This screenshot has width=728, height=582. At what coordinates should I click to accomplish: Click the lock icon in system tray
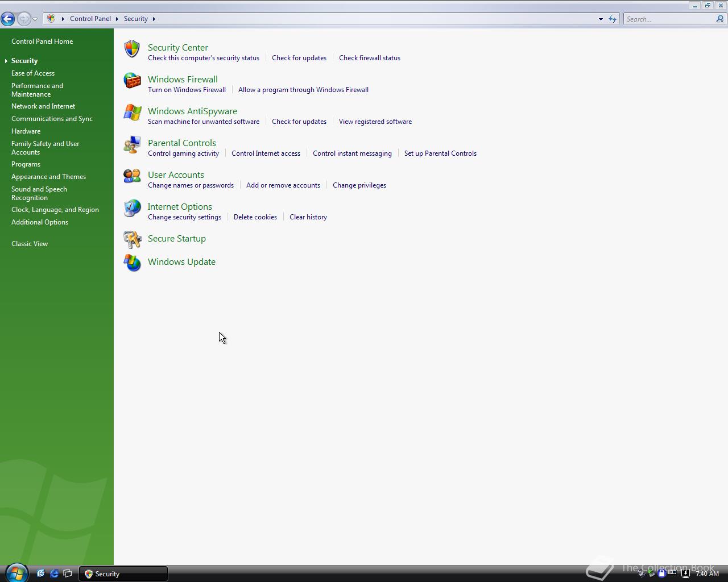click(661, 573)
